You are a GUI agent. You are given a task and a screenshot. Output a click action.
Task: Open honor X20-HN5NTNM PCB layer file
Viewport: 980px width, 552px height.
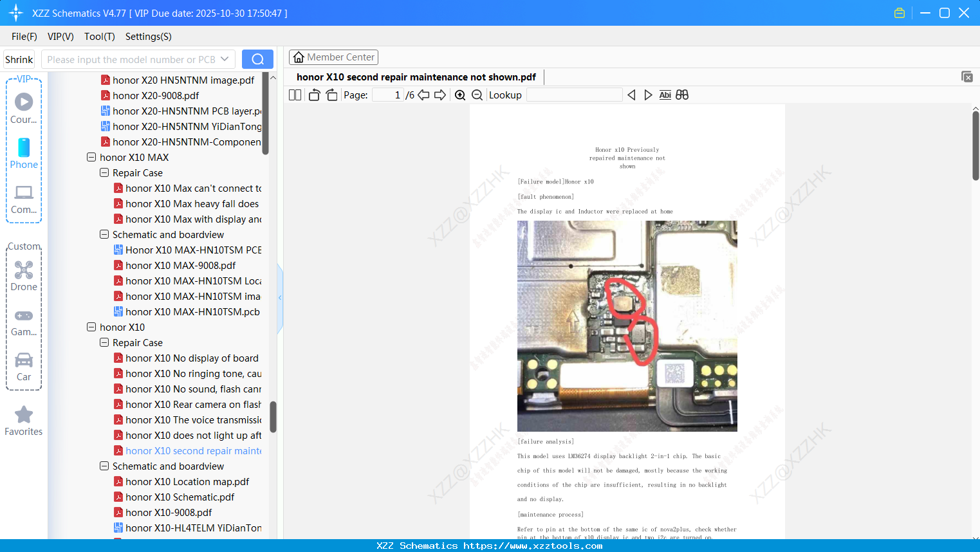[181, 111]
